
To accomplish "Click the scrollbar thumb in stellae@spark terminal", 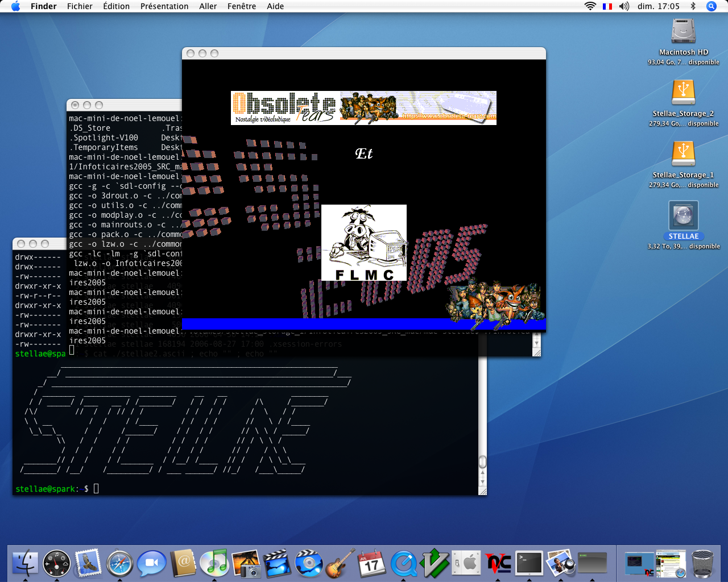I will (482, 461).
